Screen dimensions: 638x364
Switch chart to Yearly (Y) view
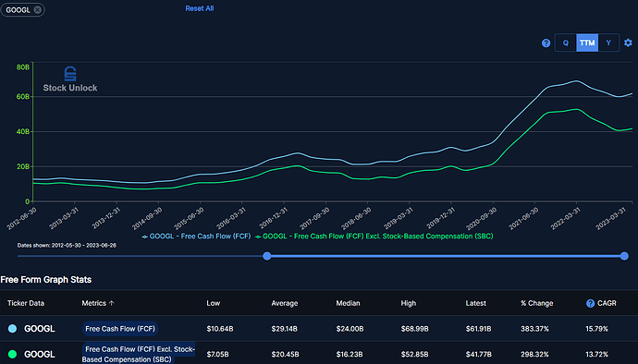608,42
